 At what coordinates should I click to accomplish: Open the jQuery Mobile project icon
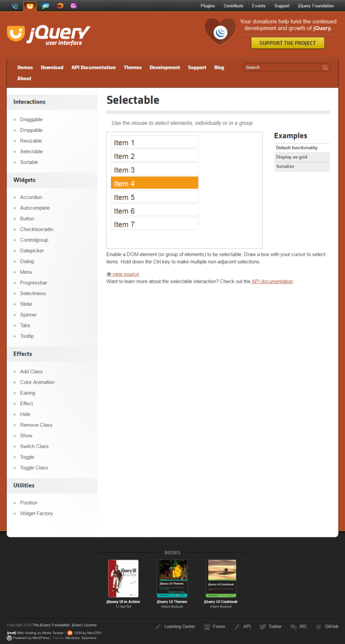(x=45, y=6)
